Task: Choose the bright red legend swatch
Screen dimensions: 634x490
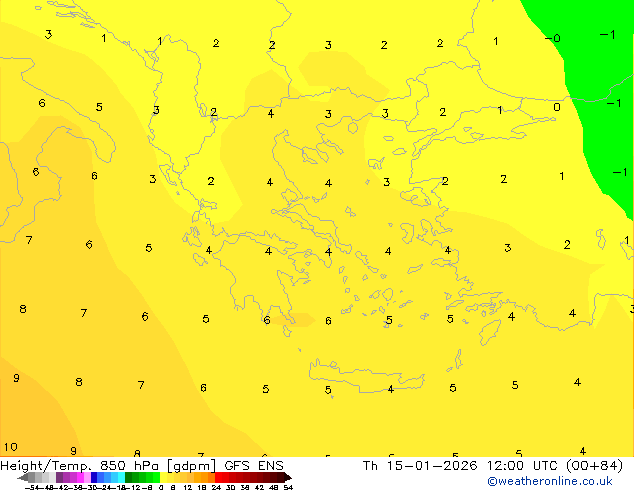Action: pyautogui.click(x=218, y=477)
